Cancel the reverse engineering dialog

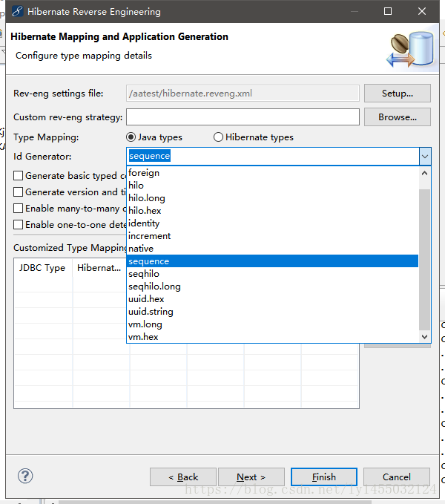(x=397, y=477)
